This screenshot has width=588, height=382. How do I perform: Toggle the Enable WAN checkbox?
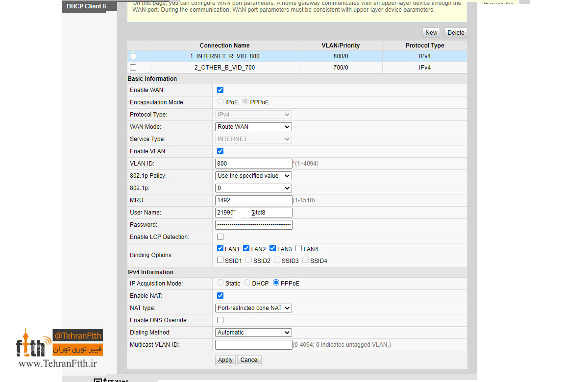click(220, 90)
